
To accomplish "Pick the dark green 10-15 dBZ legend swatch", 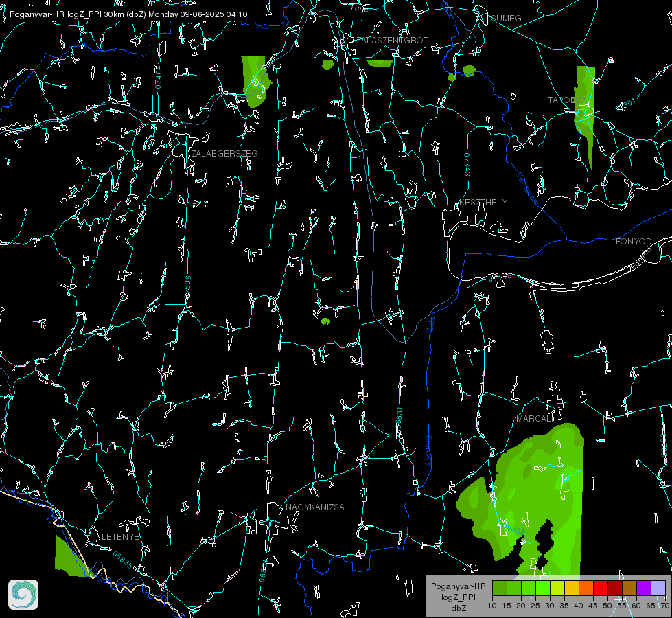I will click(500, 588).
